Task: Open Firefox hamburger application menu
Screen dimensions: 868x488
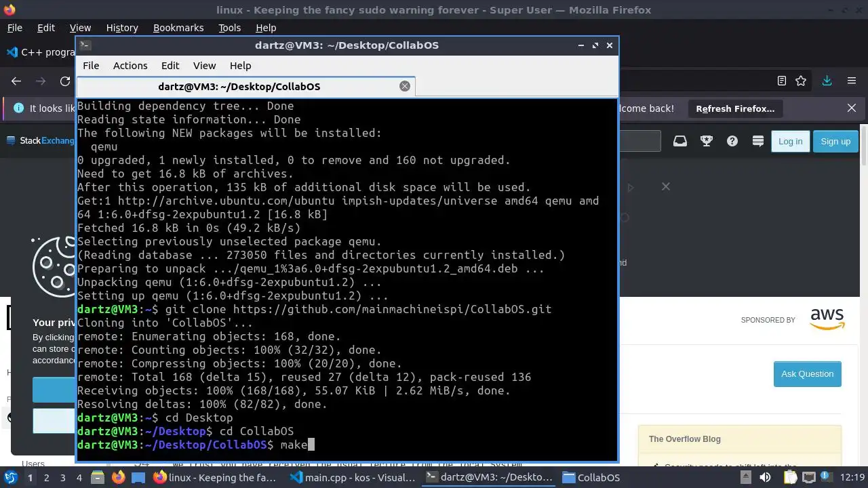Action: [x=852, y=81]
